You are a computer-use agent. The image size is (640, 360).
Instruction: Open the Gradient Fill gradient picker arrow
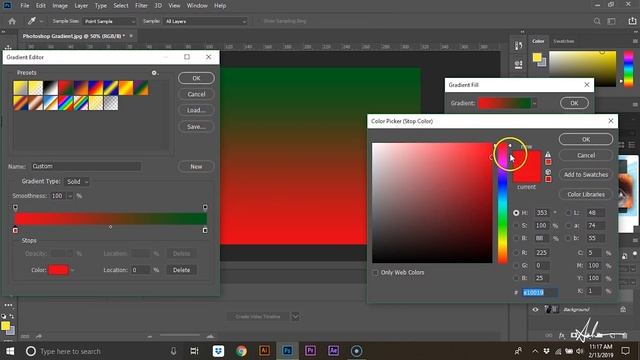click(x=534, y=103)
